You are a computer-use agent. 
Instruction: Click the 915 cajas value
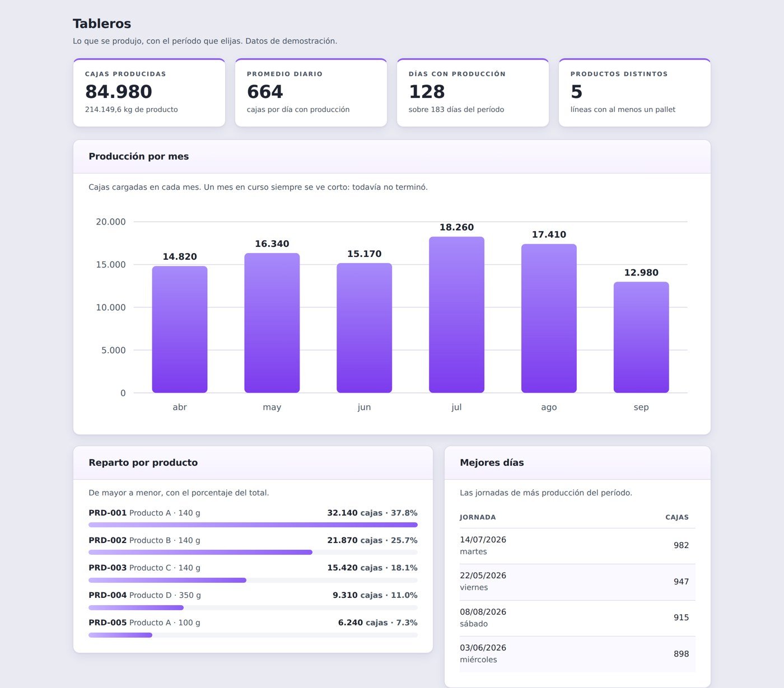(x=681, y=617)
